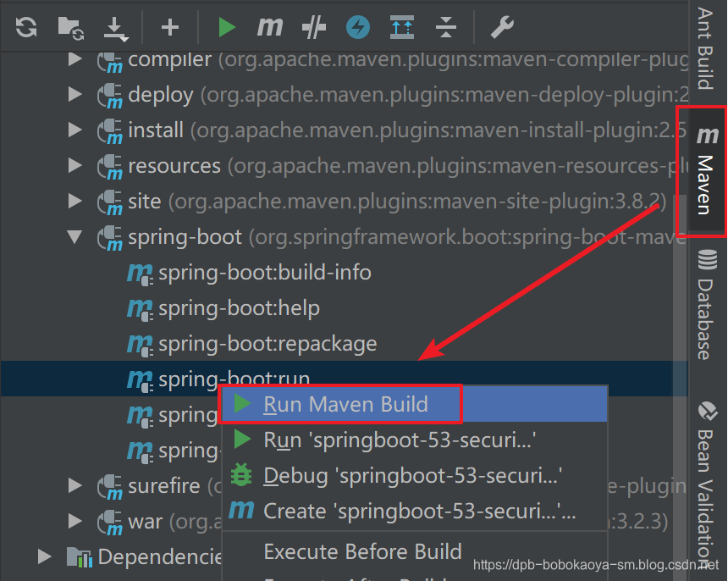Choose Run 'springboot-53-securi...' menu entry
Image resolution: width=728 pixels, height=581 pixels.
point(415,440)
